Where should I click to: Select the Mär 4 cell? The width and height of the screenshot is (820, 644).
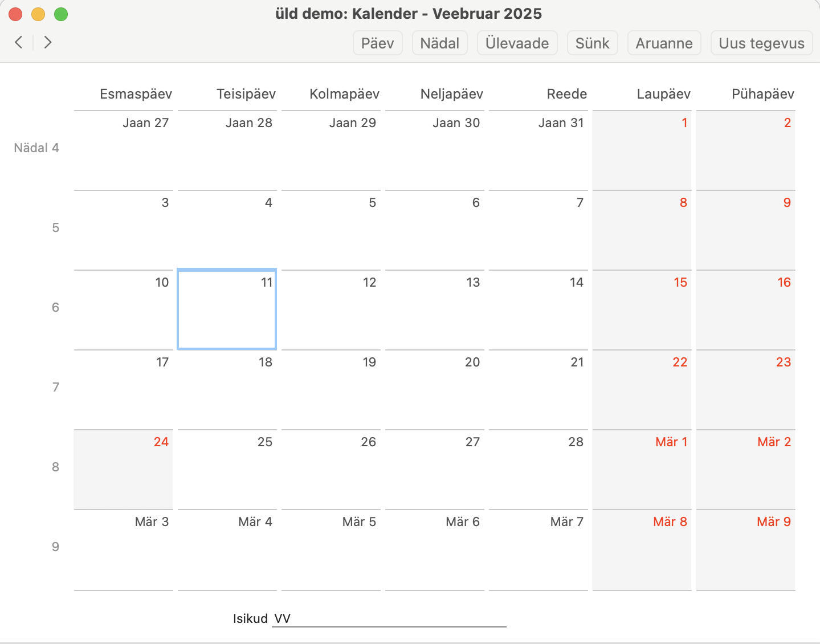(227, 550)
